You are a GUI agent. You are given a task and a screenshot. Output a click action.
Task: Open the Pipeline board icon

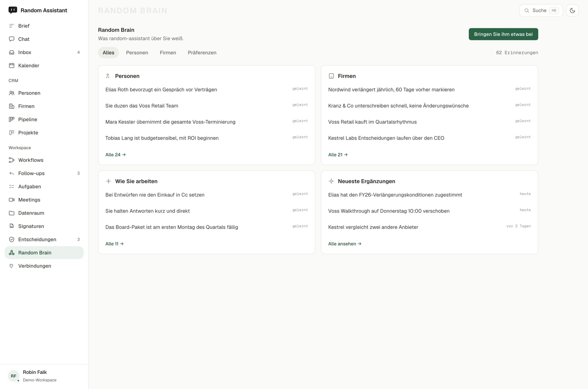coord(11,119)
